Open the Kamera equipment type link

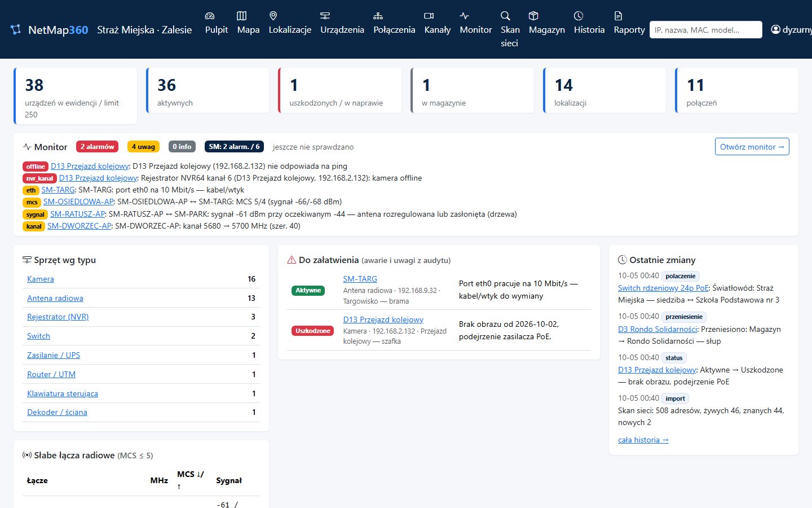41,279
